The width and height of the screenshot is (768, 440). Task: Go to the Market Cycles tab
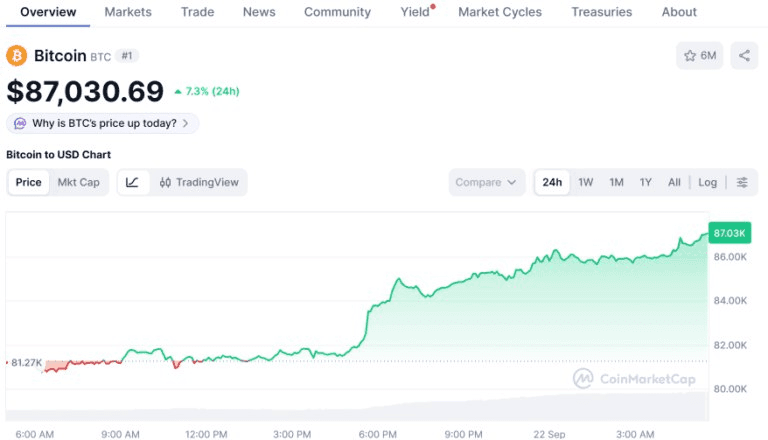[x=500, y=12]
